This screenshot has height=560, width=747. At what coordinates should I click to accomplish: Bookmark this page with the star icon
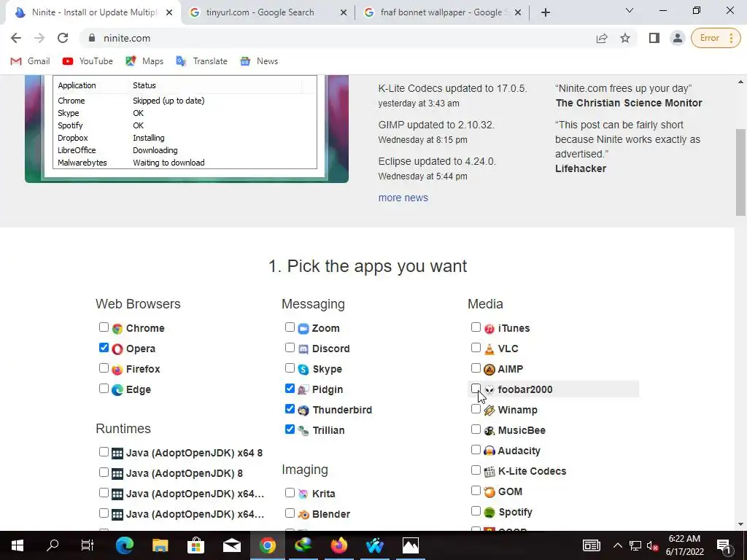[x=625, y=38]
